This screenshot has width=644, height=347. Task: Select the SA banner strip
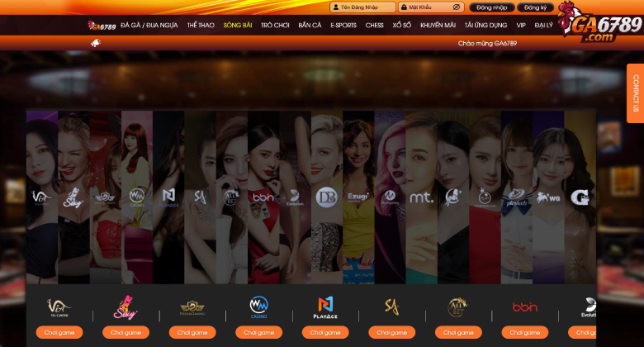200,197
